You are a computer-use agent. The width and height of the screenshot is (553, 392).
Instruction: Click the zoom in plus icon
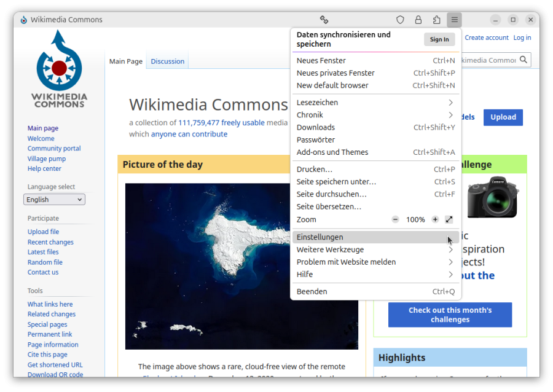(x=435, y=219)
